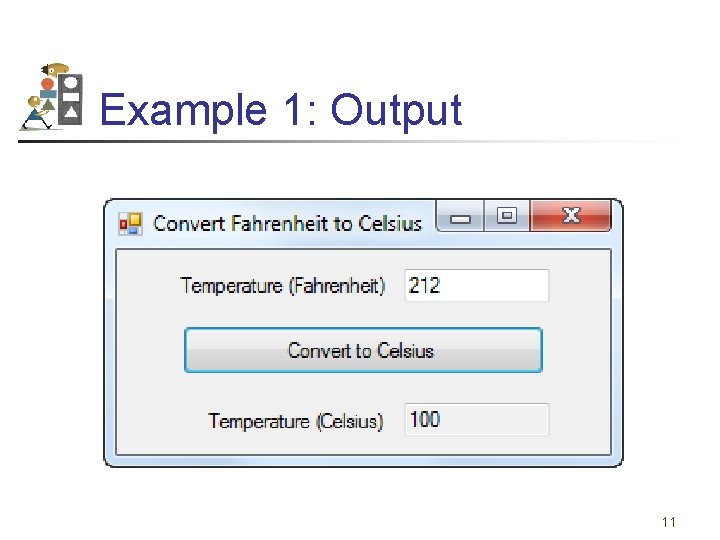
Task: Click the slide clip-art logo beside the heading
Action: point(51,97)
